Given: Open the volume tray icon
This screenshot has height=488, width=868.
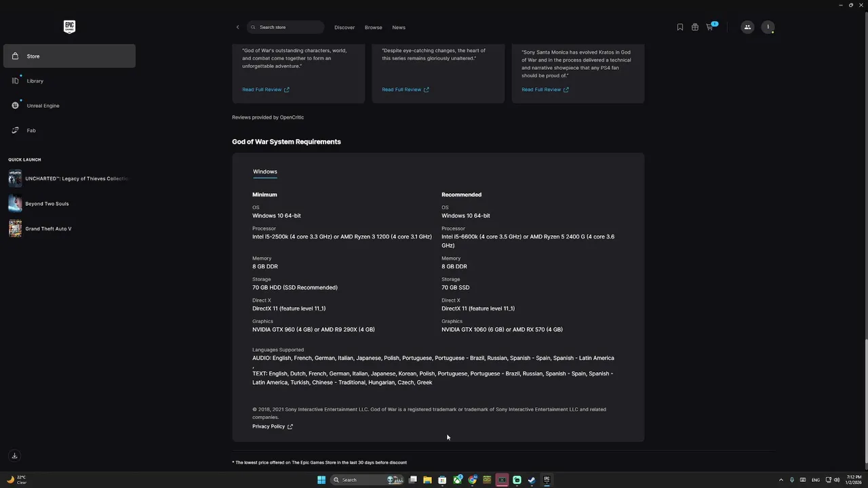Looking at the screenshot, I should (x=837, y=480).
